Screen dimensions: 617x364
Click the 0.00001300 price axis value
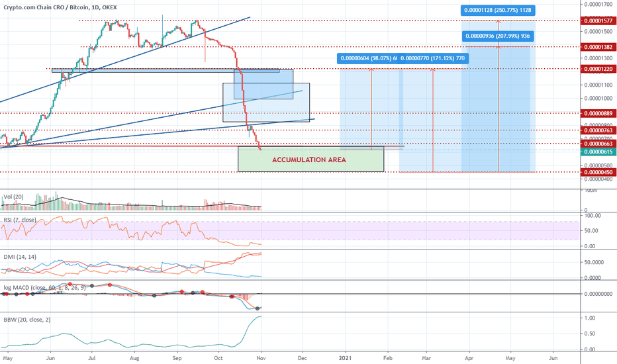coord(598,58)
